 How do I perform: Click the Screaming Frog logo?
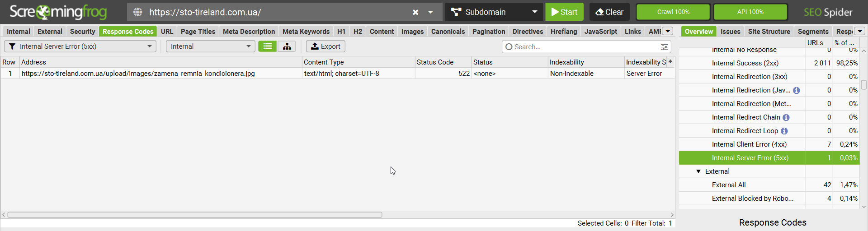58,12
